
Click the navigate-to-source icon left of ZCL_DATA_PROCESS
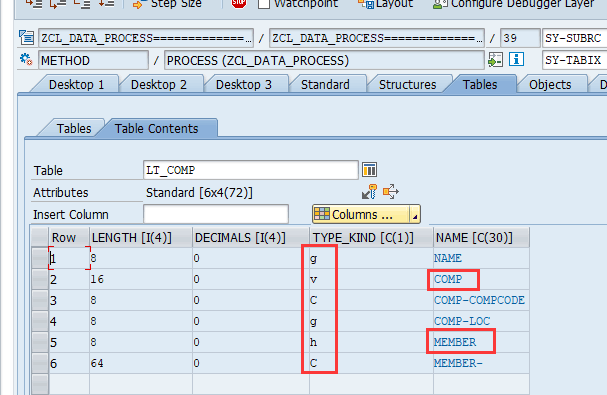pyautogui.click(x=26, y=38)
